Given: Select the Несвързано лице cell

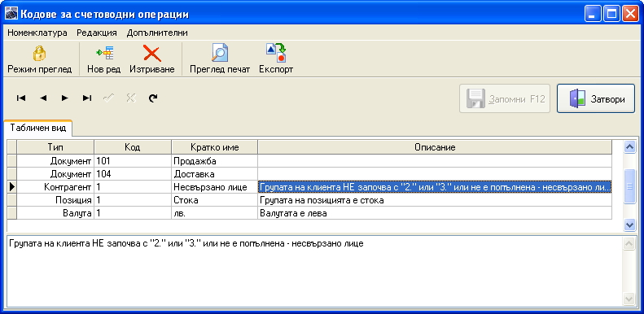Looking at the screenshot, I should click(x=214, y=187).
